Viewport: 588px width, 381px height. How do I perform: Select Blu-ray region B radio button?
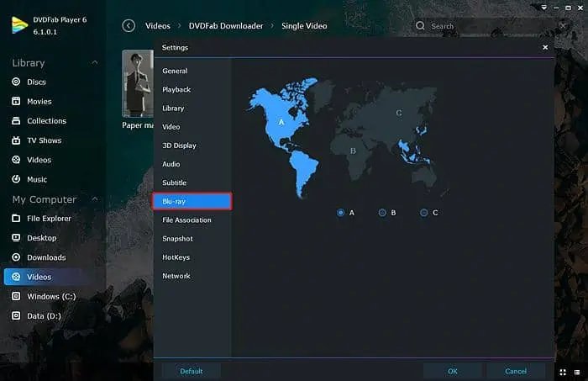click(x=382, y=213)
